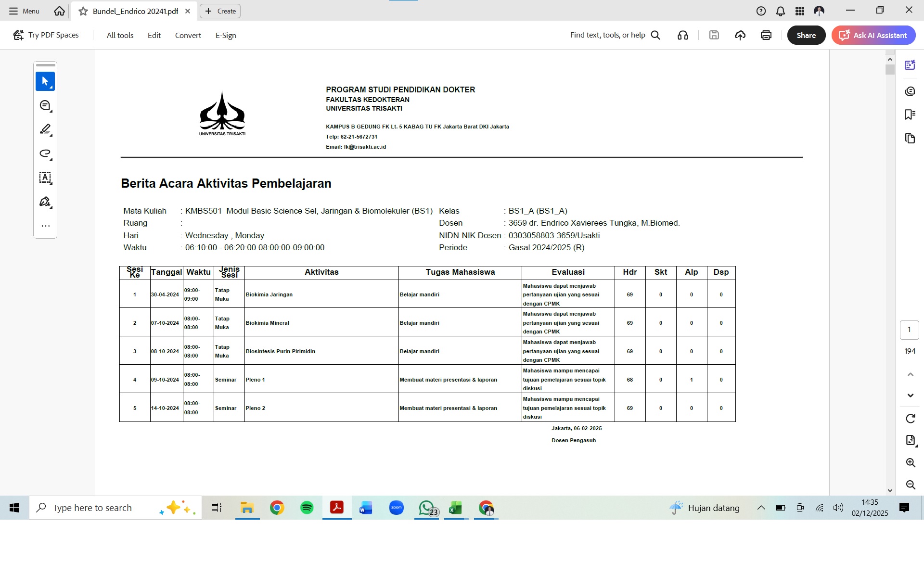Rotate the page view clockwise

[x=910, y=419]
